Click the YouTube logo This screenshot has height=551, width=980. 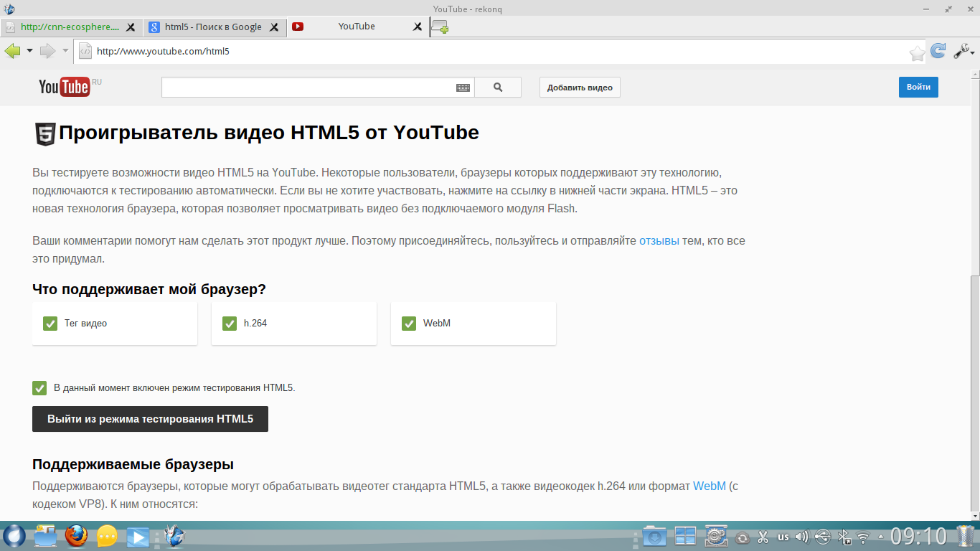pyautogui.click(x=65, y=87)
